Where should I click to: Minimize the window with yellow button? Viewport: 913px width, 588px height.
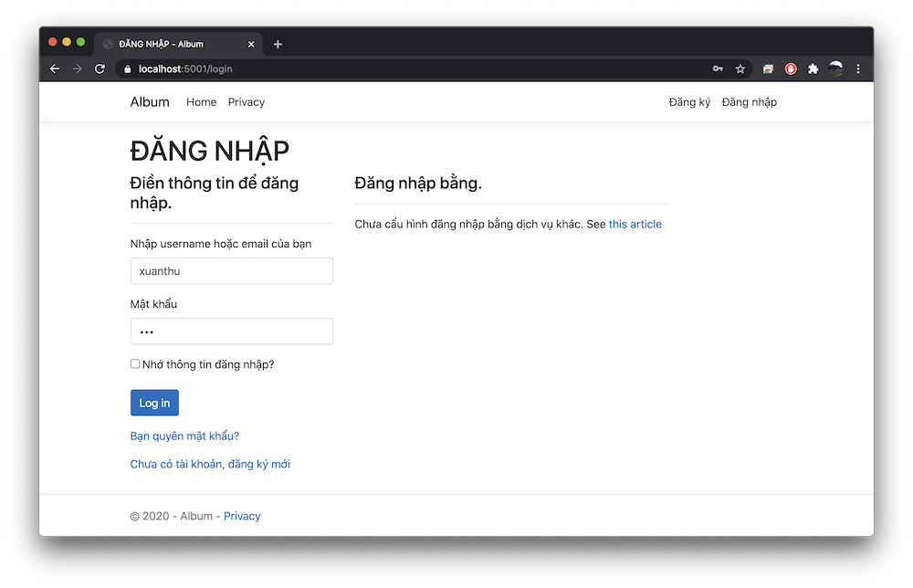coord(67,42)
